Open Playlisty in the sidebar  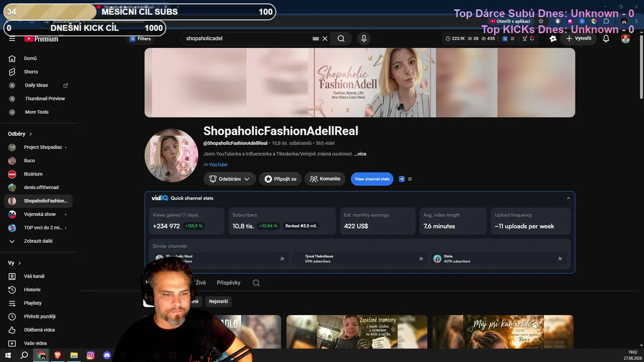tap(39, 303)
